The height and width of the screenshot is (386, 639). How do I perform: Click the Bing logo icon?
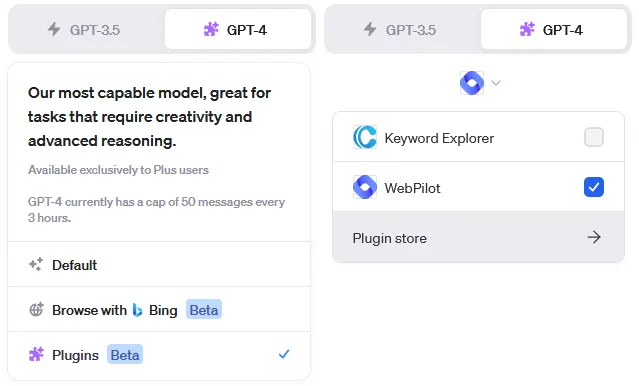point(137,310)
